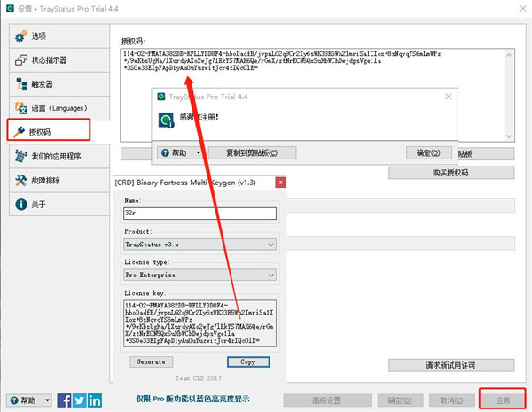Open the LinkedIn link icon
532x412 pixels.
coord(95,400)
